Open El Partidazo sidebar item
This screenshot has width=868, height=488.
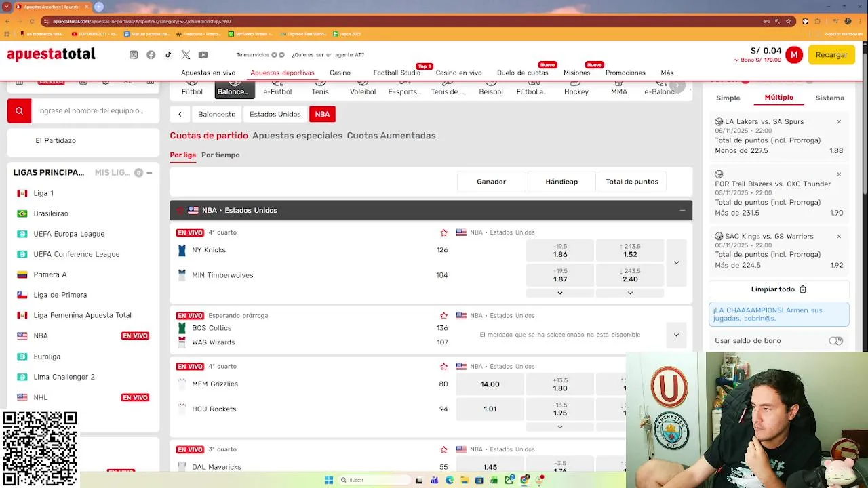56,141
